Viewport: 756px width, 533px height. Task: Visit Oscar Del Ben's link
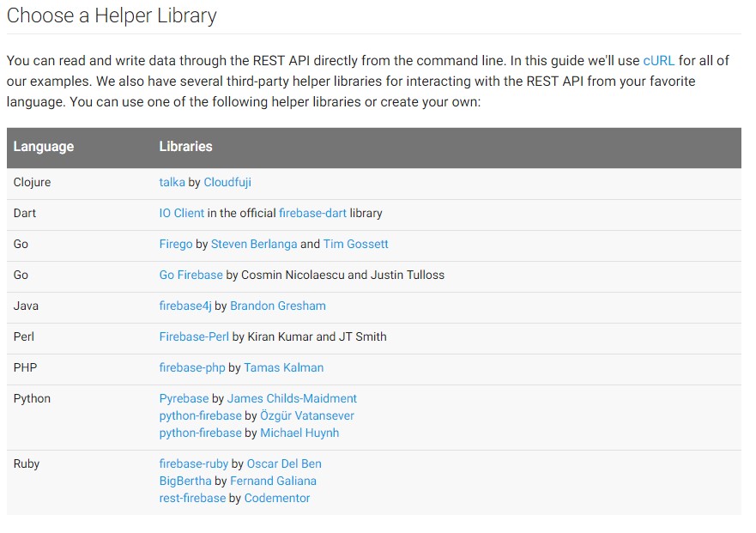click(284, 463)
